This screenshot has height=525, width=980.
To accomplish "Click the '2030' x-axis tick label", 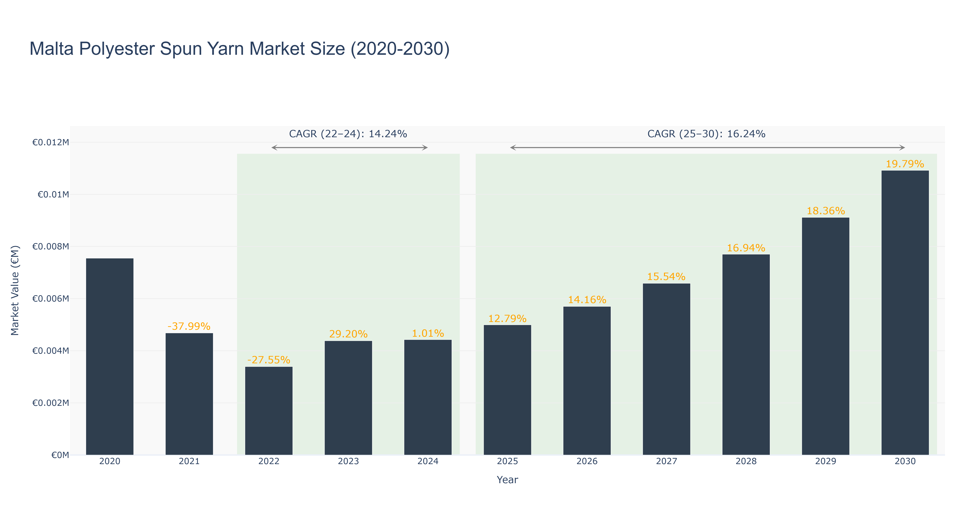I will 905,461.
